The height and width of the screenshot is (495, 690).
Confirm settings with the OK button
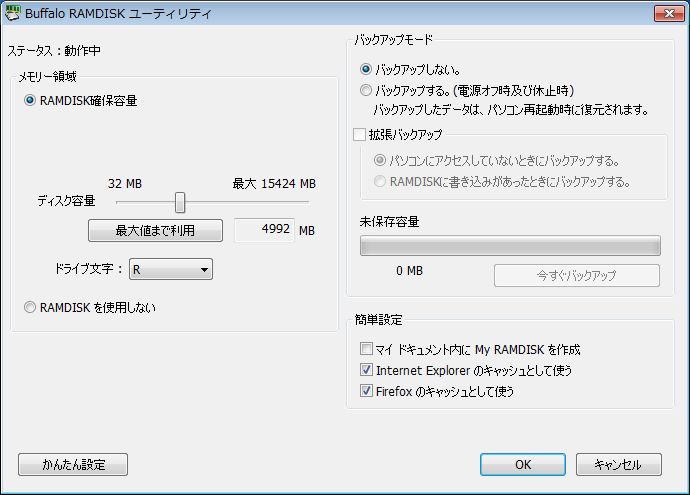[x=523, y=465]
